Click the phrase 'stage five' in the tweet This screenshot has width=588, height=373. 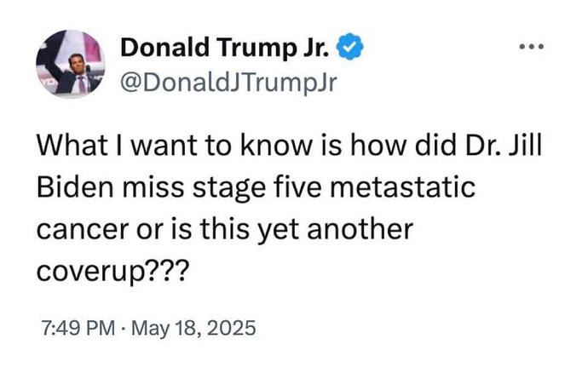point(257,188)
